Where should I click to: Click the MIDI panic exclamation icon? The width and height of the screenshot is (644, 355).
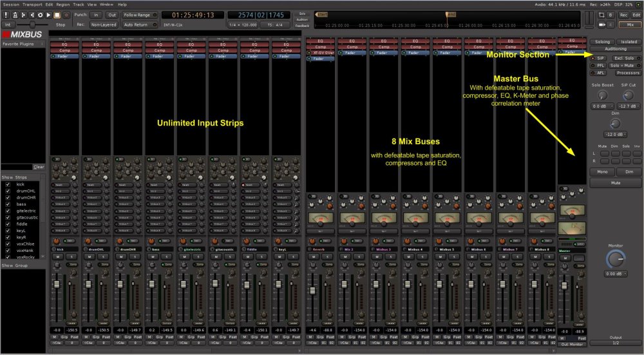6,15
